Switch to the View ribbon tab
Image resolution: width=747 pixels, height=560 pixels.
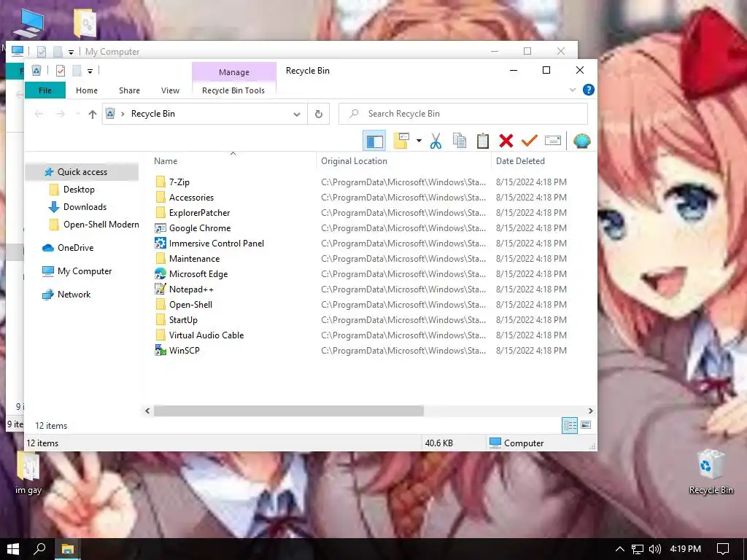coord(170,90)
